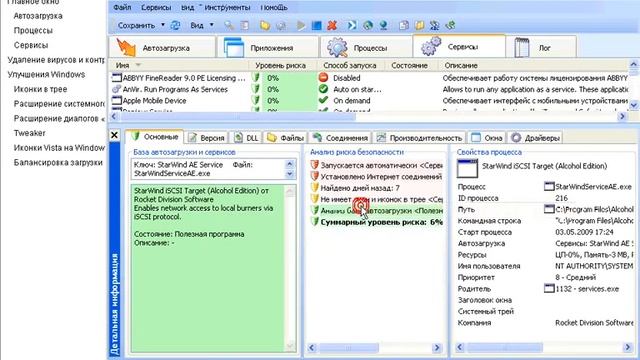
Task: Close the Детальная информация panel with X
Action: 115,135
